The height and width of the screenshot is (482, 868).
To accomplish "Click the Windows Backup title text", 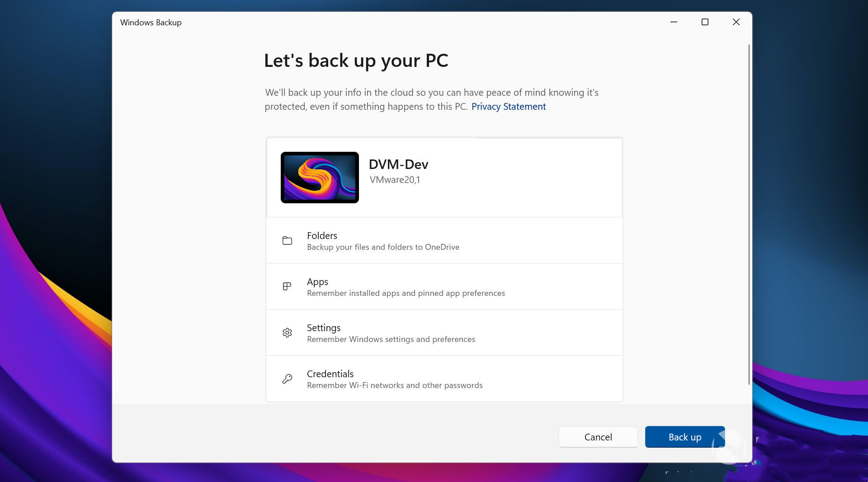I will pos(151,23).
